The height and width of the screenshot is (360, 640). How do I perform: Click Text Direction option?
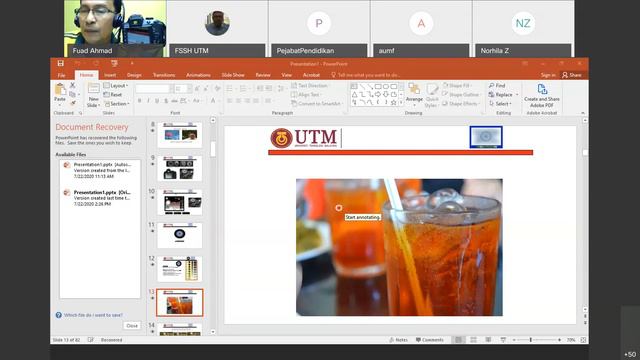pos(310,86)
